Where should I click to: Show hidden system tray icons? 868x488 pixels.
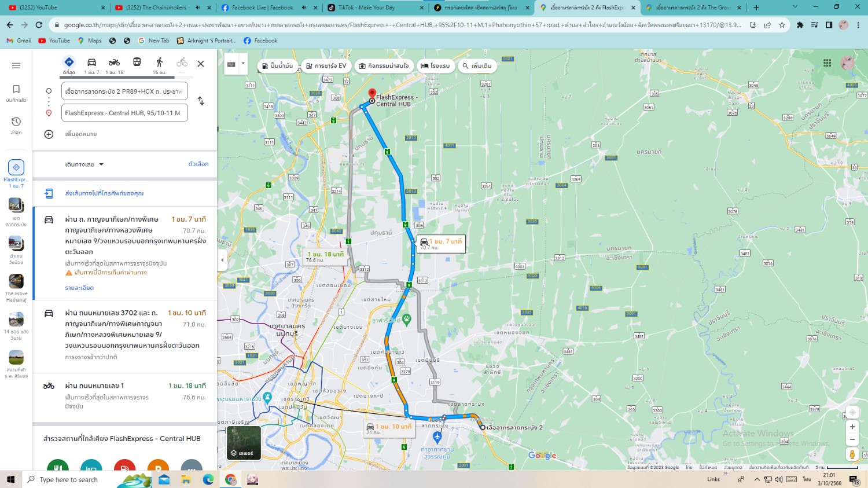coord(756,479)
